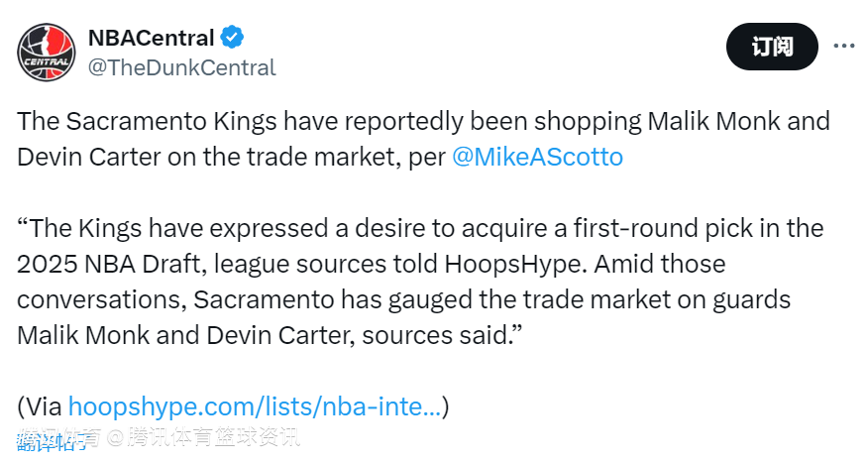Screen dimensions: 868x462
Task: Click the "trade market, per" text
Action: point(346,158)
